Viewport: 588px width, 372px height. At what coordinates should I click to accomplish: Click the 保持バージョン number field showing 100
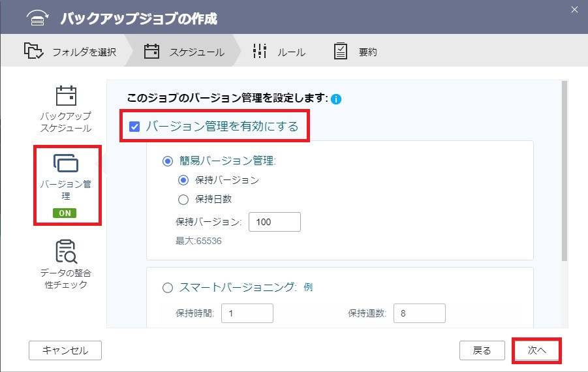click(x=275, y=222)
